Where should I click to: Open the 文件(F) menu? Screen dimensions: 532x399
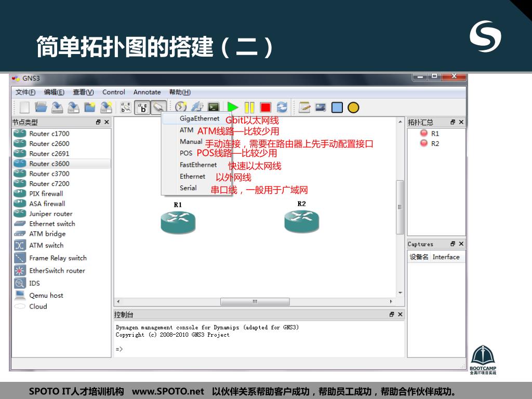click(x=25, y=92)
